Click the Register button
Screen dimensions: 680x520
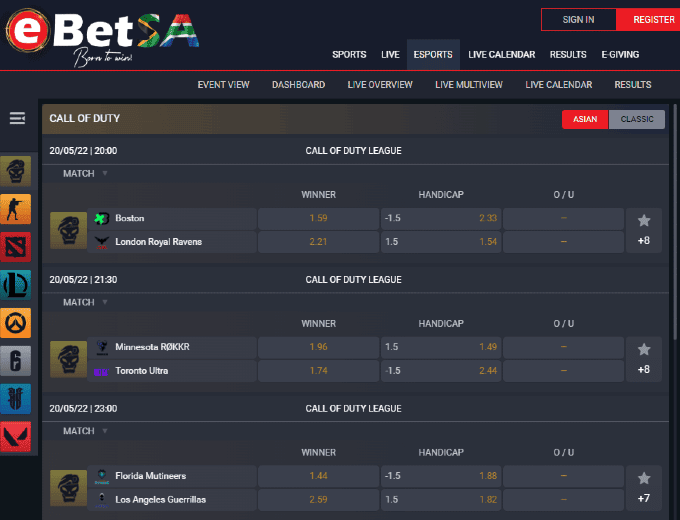648,20
